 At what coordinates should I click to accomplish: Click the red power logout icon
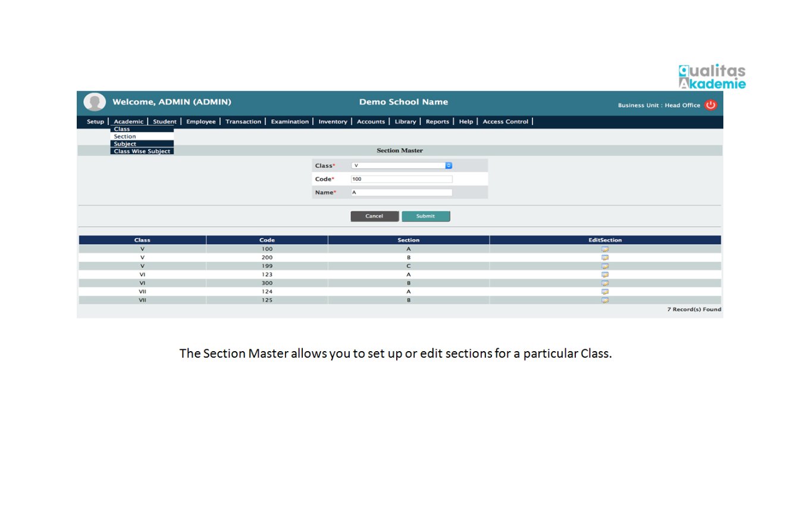(x=711, y=105)
